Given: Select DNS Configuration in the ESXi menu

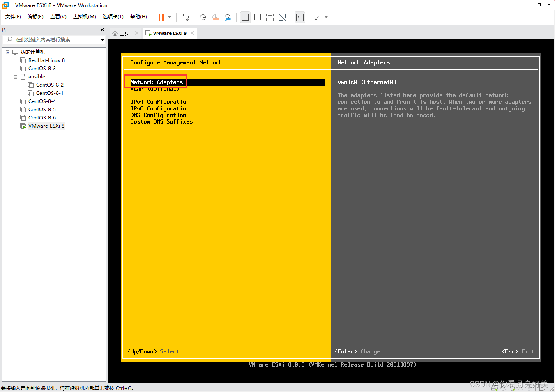Looking at the screenshot, I should click(158, 115).
